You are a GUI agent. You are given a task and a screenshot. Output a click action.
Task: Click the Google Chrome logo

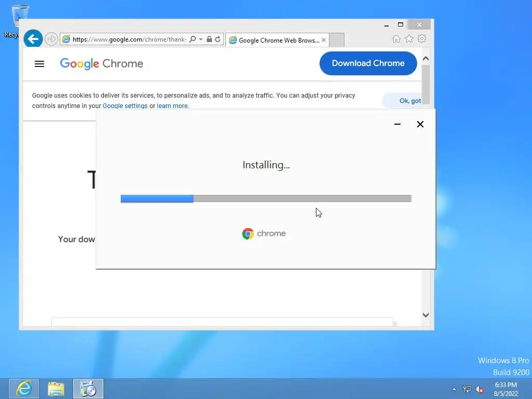point(101,63)
